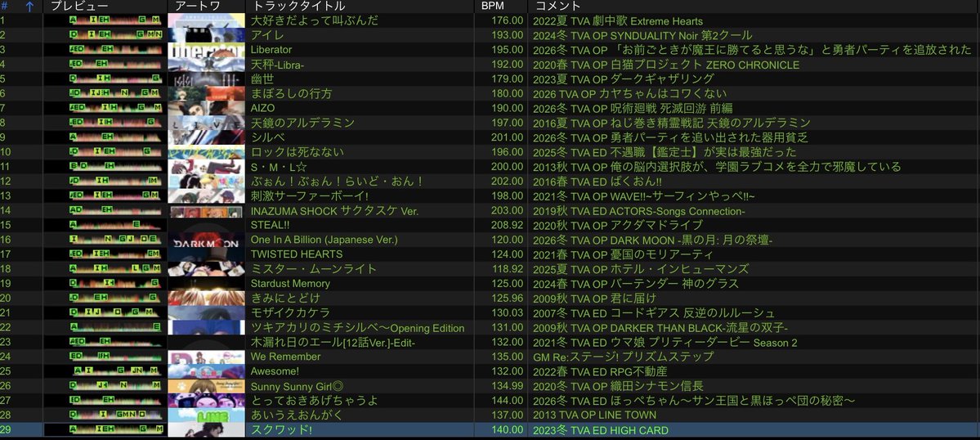Sort by コメント column header
This screenshot has width=980, height=440.
pos(559,7)
